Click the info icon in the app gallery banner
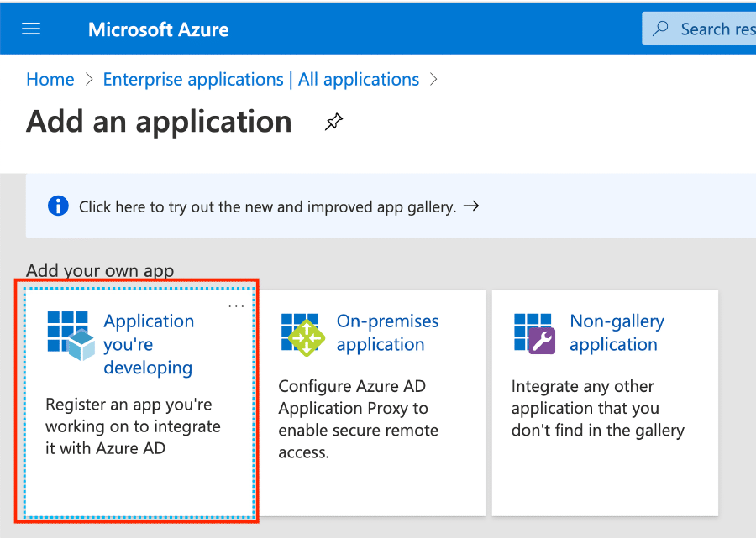The height and width of the screenshot is (538, 756). (x=57, y=206)
